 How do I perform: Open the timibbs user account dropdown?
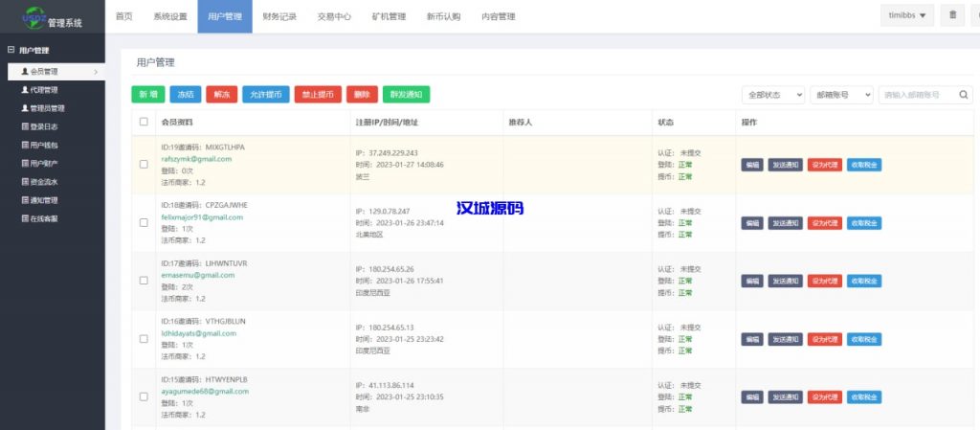click(x=907, y=15)
